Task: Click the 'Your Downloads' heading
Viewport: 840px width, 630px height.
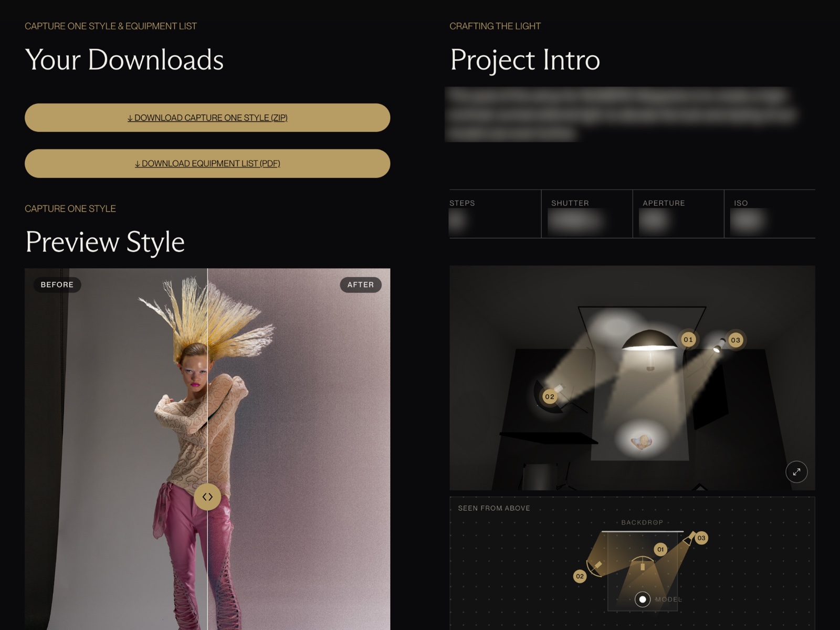Action: (124, 59)
